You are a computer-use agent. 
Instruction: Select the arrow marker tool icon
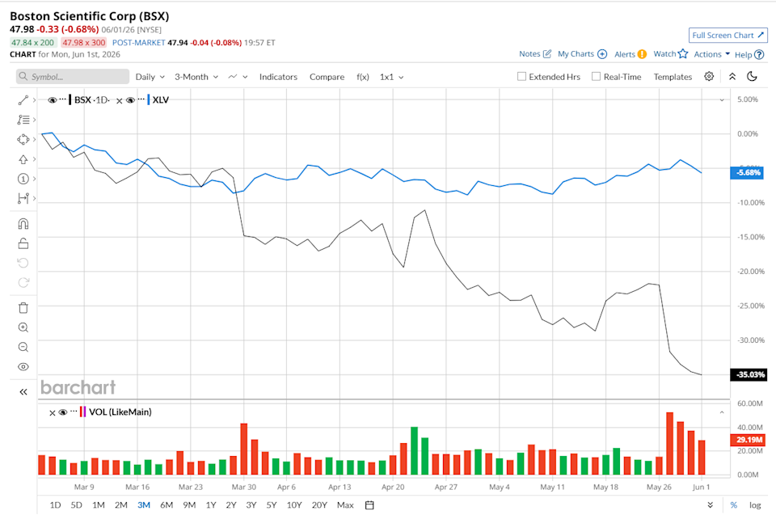pos(23,159)
